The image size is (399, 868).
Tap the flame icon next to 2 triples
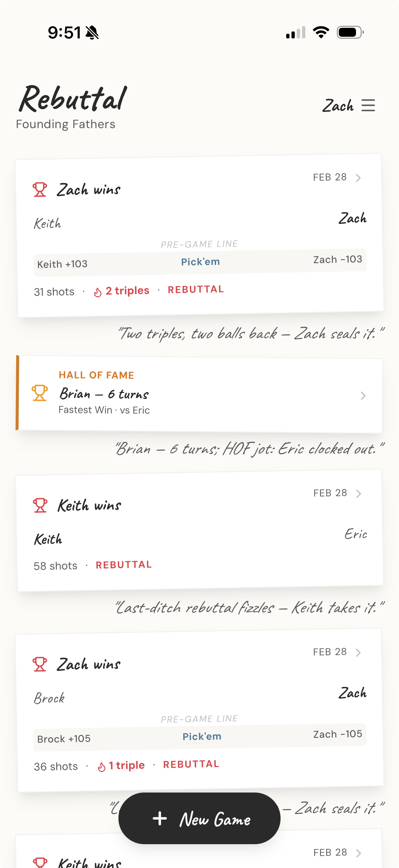(98, 292)
